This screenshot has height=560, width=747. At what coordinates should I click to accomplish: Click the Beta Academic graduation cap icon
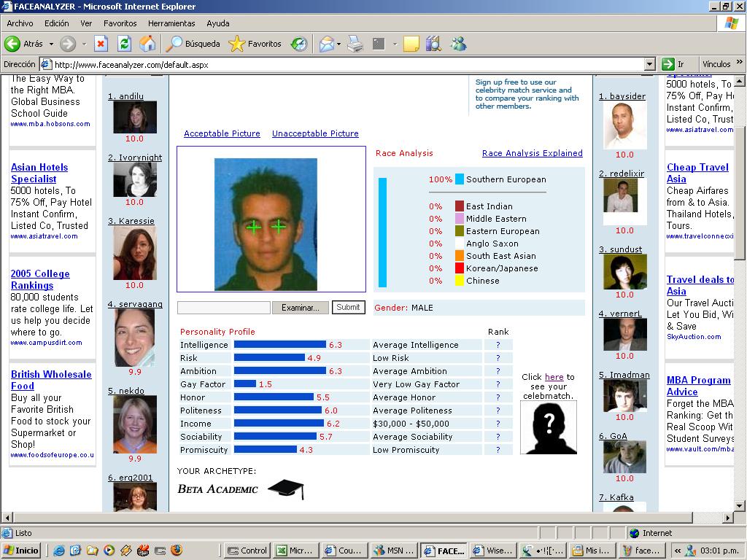286,489
